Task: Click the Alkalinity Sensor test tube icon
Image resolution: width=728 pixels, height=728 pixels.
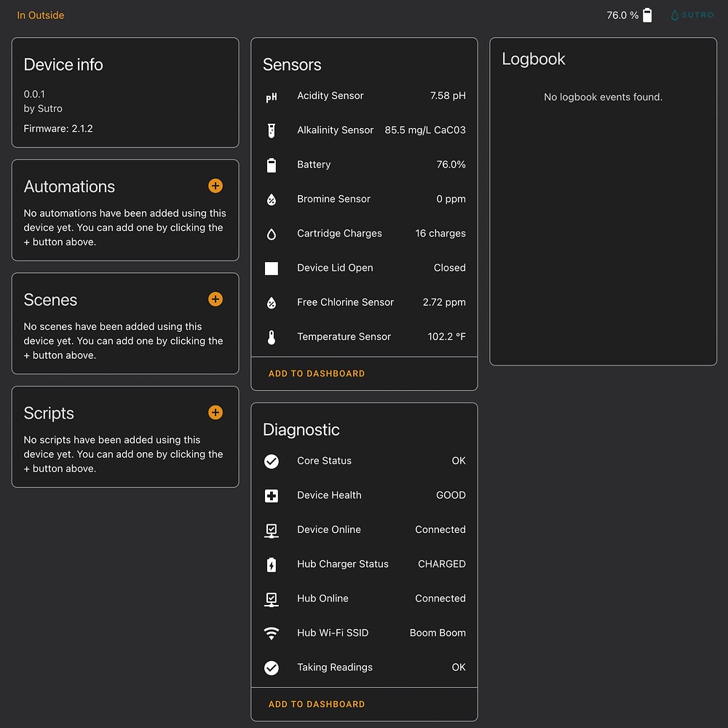Action: [272, 130]
